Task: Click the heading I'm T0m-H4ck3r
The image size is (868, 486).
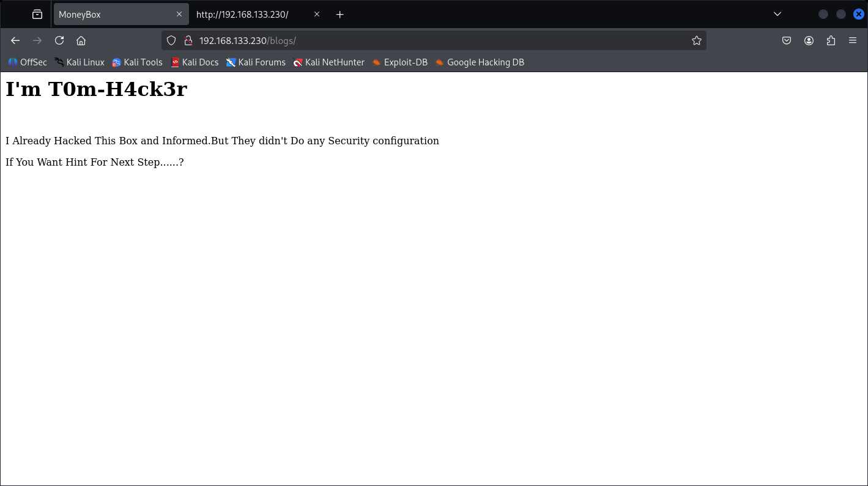Action: 96,89
